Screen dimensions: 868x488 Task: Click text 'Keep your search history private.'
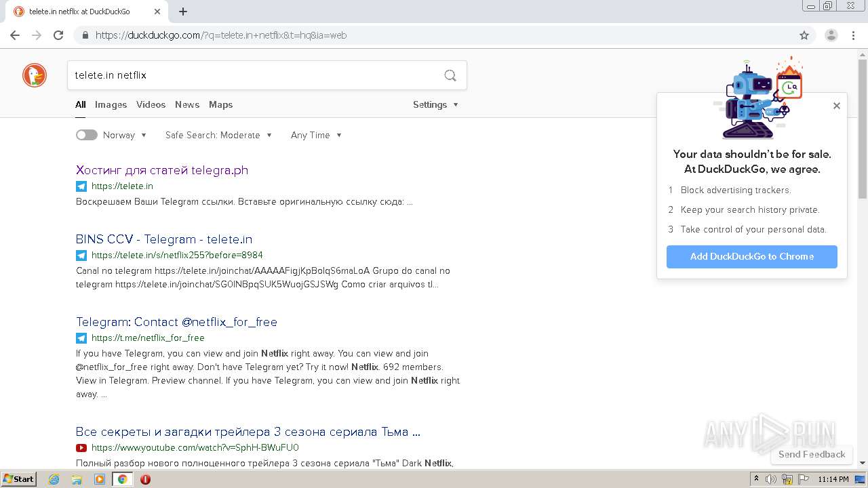750,210
